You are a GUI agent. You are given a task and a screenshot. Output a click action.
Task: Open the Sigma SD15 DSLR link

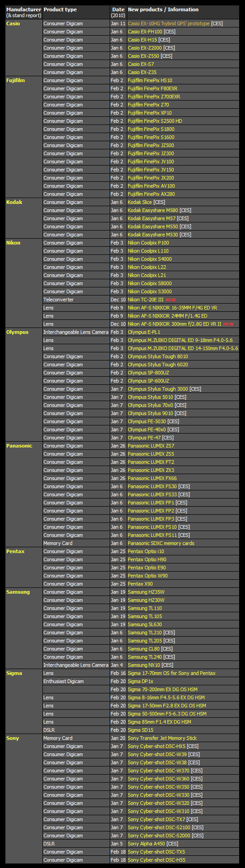pos(140,730)
